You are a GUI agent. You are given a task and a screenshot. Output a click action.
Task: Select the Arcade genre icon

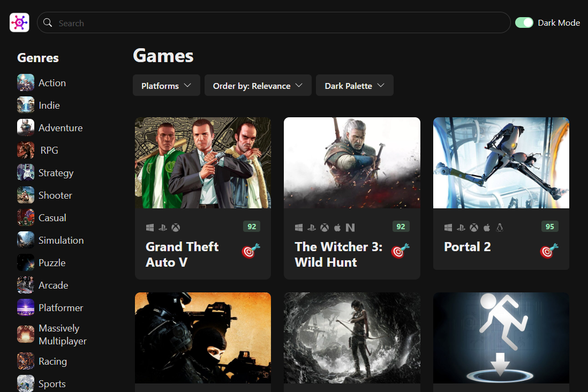tap(26, 285)
